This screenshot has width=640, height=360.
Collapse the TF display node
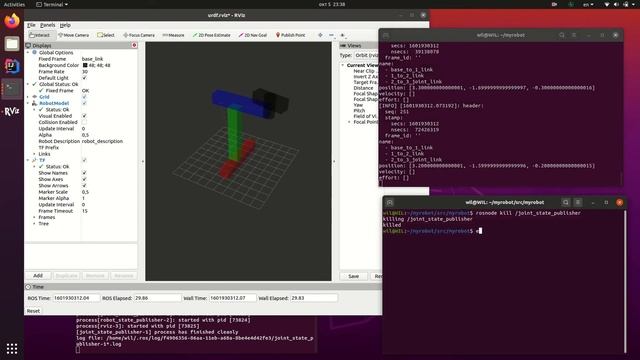28,160
